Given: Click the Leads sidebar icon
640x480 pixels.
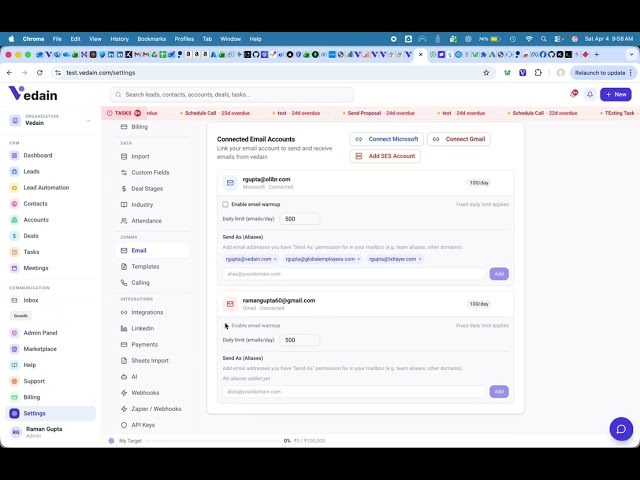Looking at the screenshot, I should (14, 171).
